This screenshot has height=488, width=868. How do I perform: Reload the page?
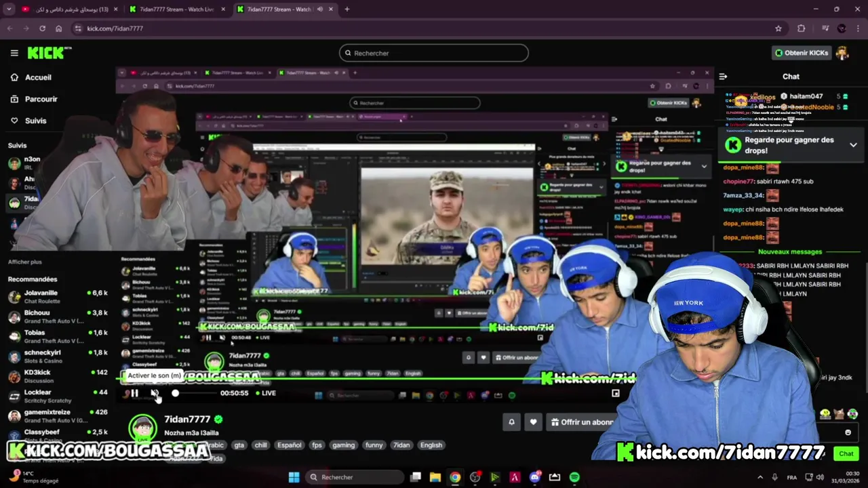(x=42, y=28)
